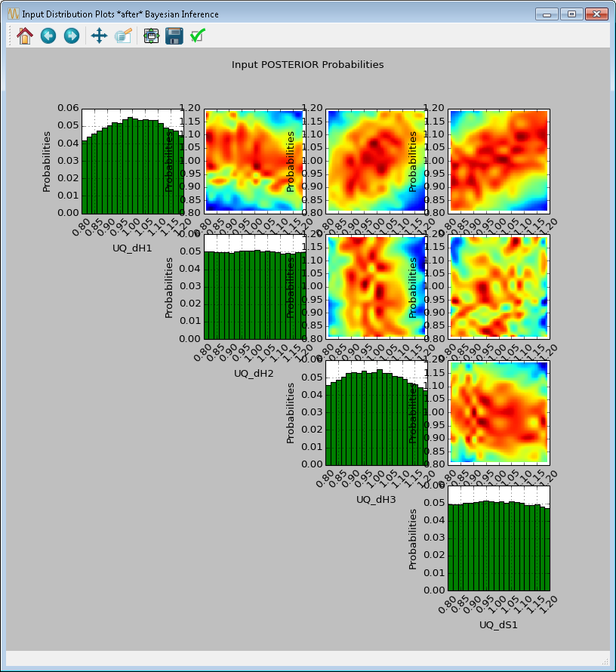Screen dimensions: 616x672
Task: Click the heatmap directly above UQ_dS1 histogram
Action: pos(498,412)
